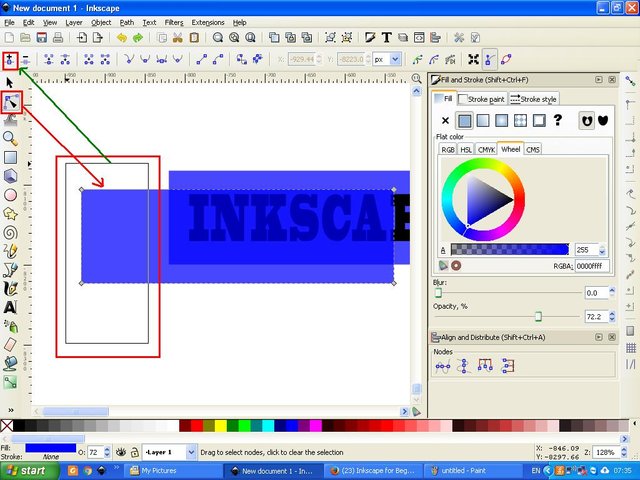This screenshot has height=480, width=640.
Task: Select the Ellipse circle tool
Action: (x=10, y=195)
